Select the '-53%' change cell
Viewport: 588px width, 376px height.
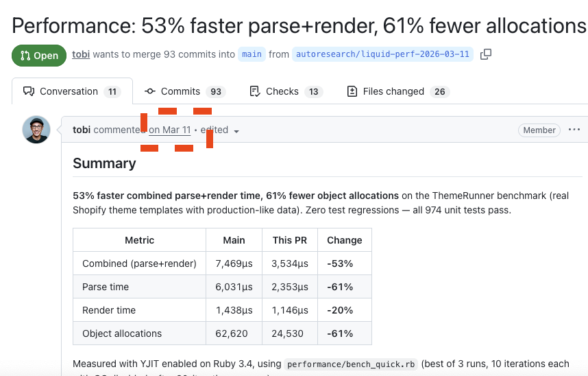345,263
